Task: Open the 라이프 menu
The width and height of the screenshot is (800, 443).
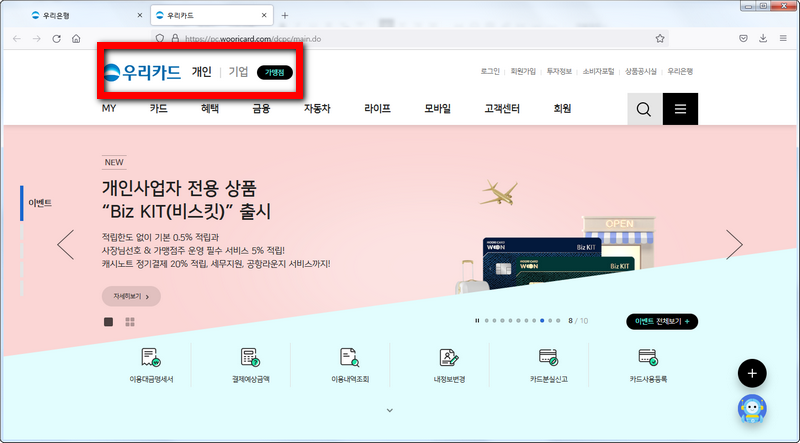Action: click(378, 109)
